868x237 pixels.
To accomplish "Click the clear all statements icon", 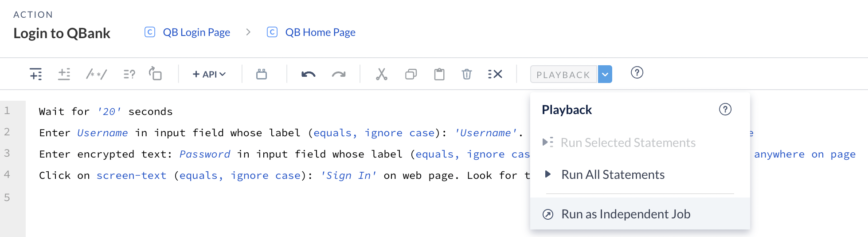I will [x=495, y=74].
